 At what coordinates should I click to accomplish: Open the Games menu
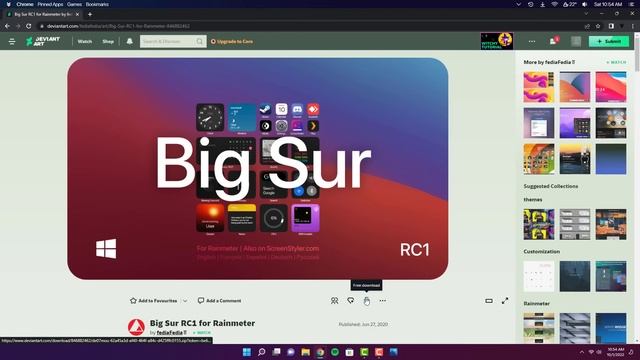click(x=74, y=4)
